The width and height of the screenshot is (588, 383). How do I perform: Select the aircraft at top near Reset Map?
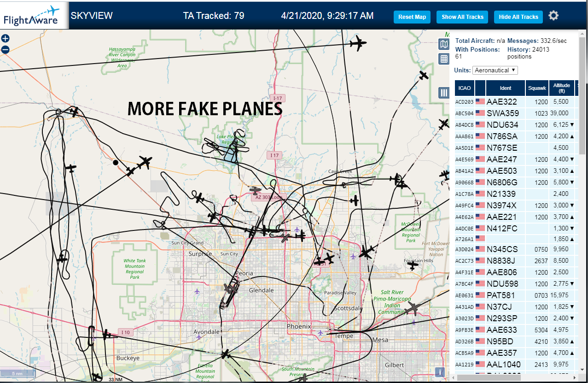coord(357,44)
